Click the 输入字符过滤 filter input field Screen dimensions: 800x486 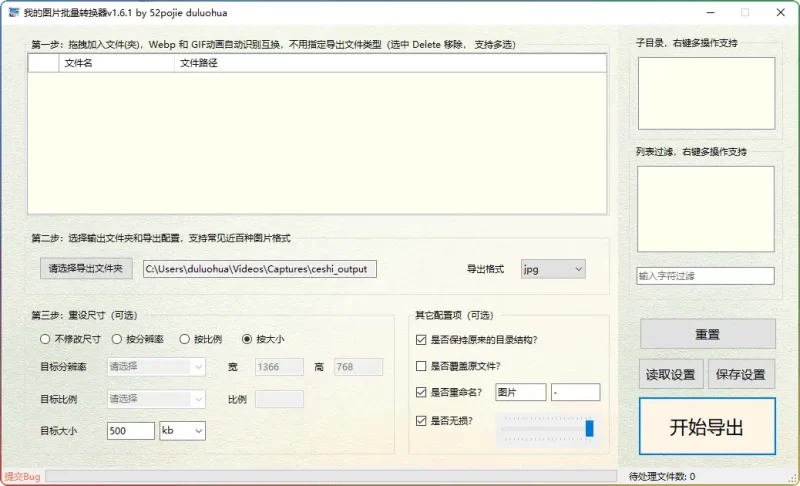(705, 276)
